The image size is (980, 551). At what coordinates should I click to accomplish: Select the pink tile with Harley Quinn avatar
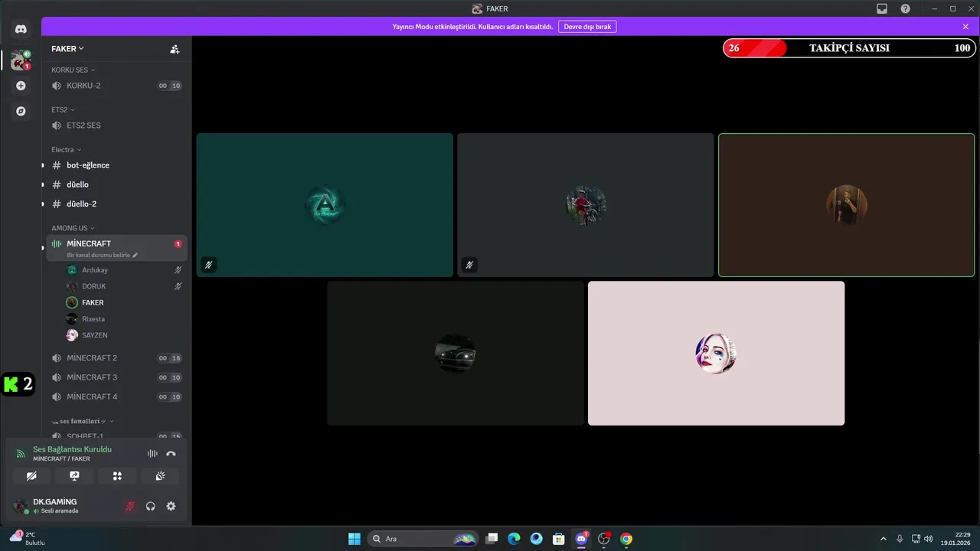pyautogui.click(x=716, y=354)
